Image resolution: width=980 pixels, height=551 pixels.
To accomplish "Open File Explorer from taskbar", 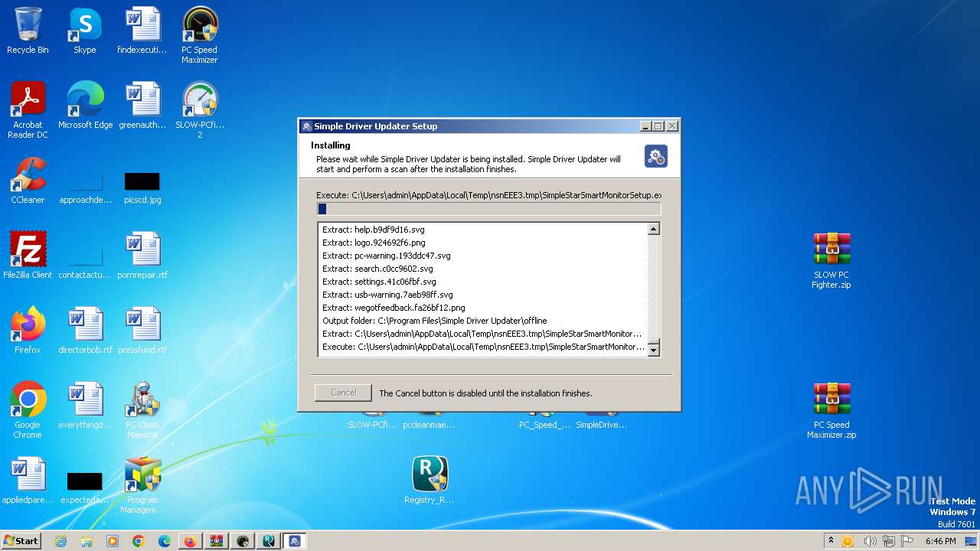I will [87, 541].
